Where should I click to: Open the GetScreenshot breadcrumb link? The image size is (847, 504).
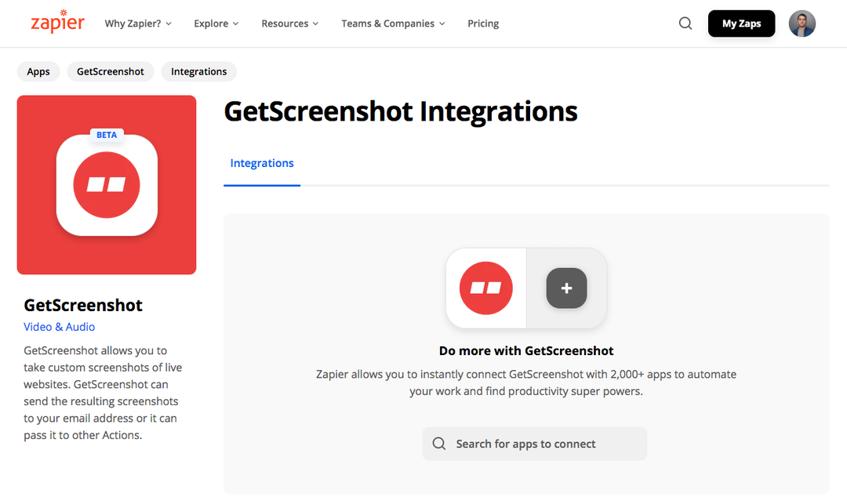click(x=110, y=71)
